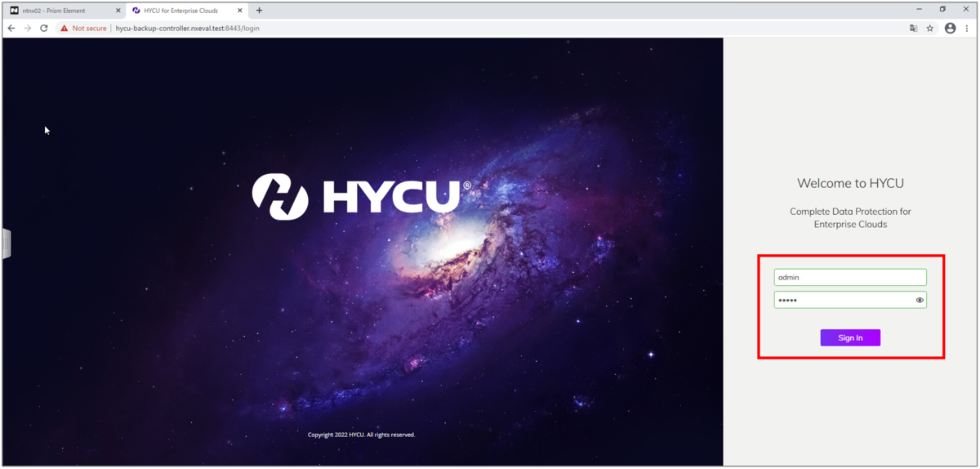Restore down the browser window
Viewport: 980px width, 469px height.
(942, 10)
